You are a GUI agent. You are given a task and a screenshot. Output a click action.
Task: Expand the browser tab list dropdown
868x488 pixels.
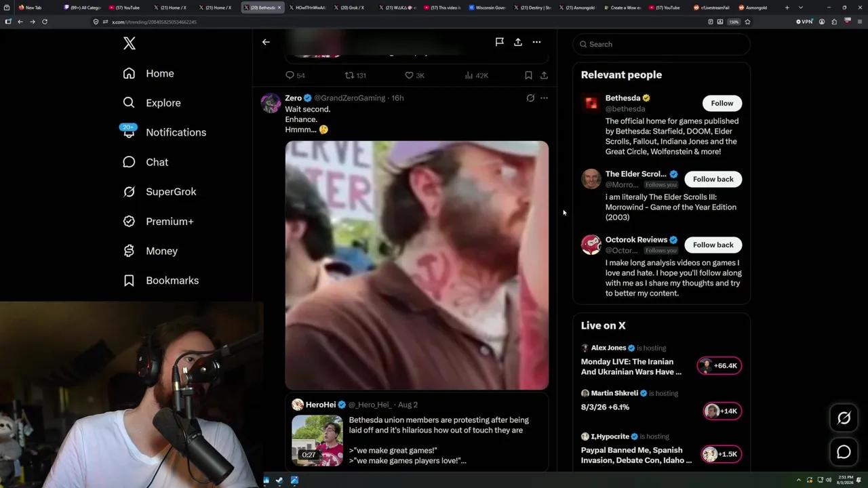801,7
